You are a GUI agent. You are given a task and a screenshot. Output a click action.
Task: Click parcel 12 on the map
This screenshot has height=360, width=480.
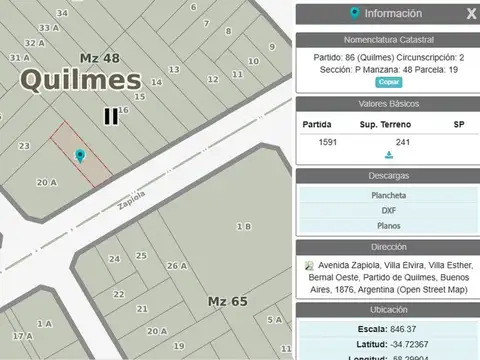(213, 79)
